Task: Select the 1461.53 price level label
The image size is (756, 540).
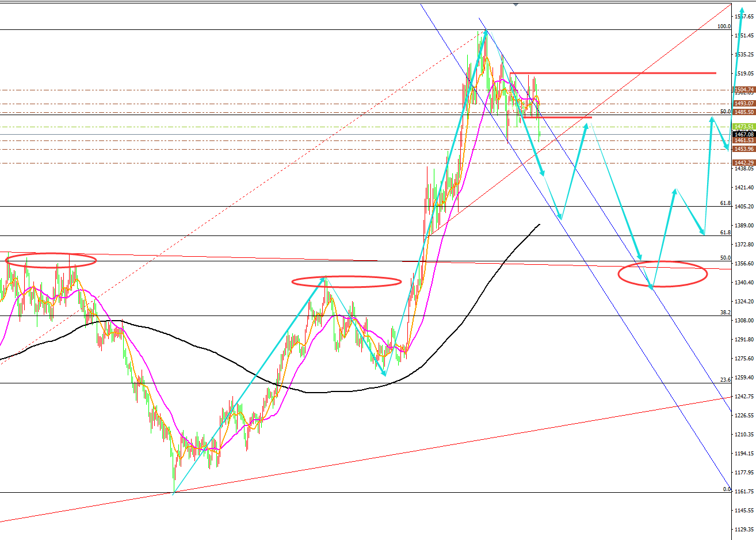Action: 744,140
